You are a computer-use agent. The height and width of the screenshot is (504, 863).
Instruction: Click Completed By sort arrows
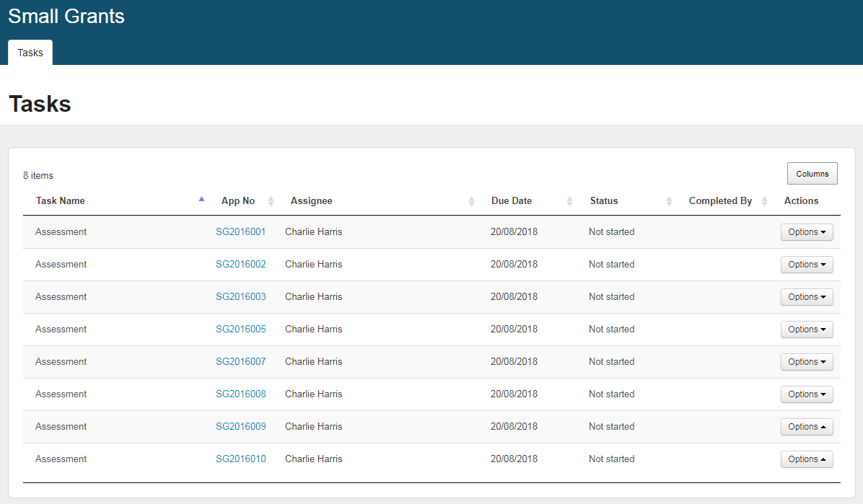(x=764, y=201)
